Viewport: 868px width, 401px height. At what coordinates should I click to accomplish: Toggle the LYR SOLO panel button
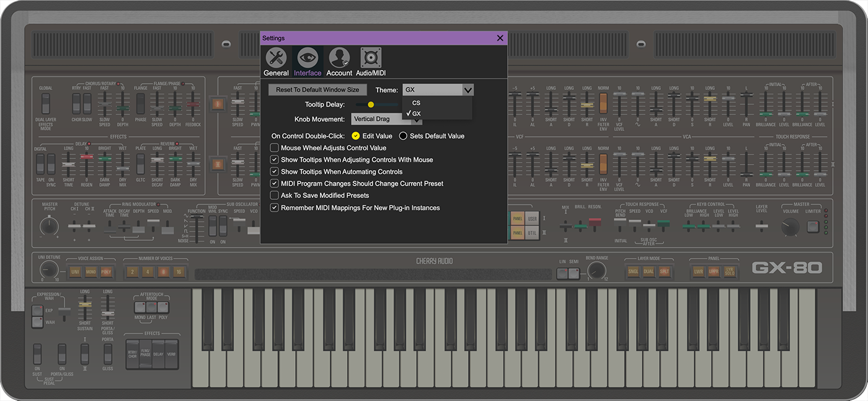click(x=729, y=271)
